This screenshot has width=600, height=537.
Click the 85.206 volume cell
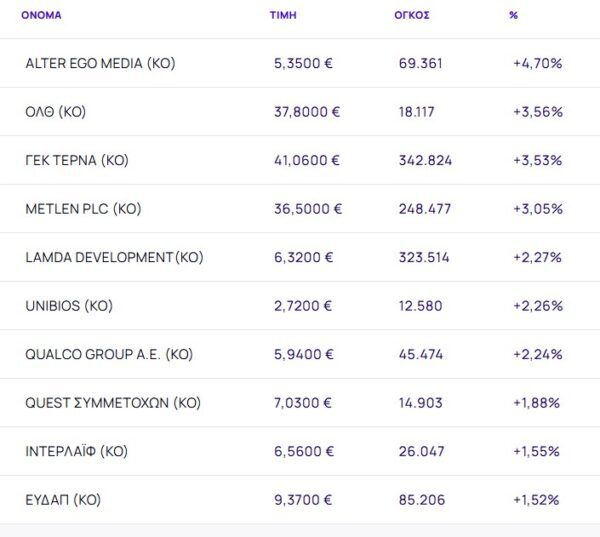421,500
